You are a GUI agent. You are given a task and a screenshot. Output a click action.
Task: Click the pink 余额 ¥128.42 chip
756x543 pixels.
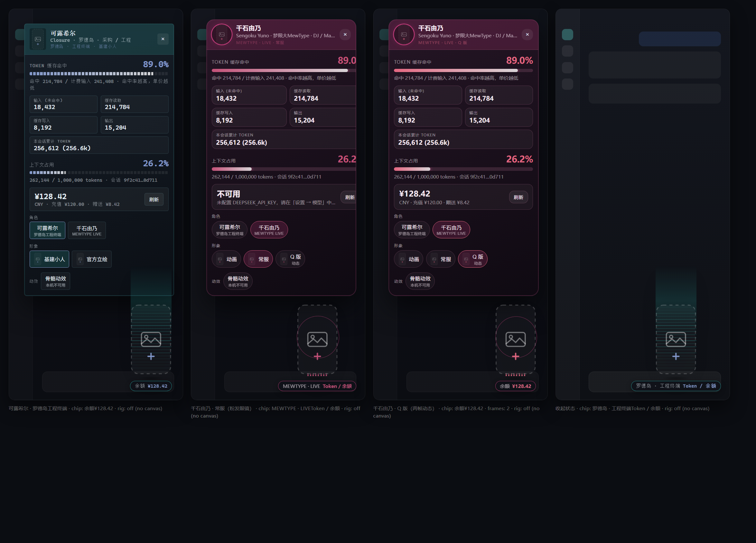click(x=515, y=386)
